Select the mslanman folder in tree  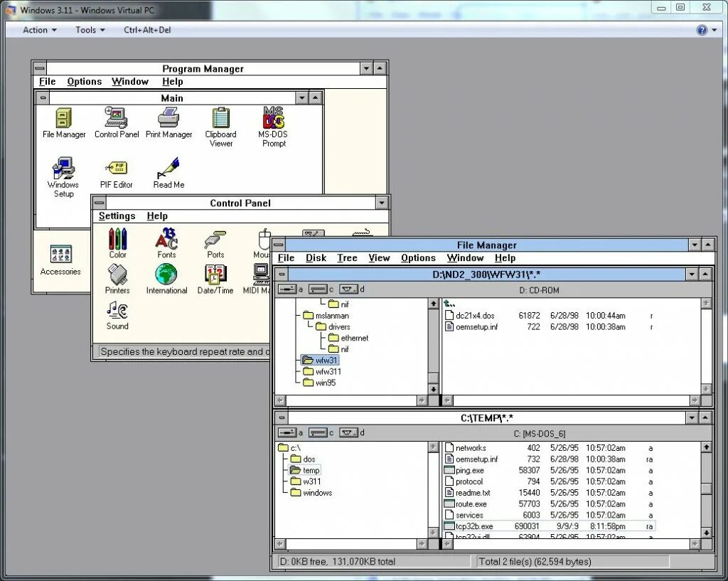click(326, 316)
